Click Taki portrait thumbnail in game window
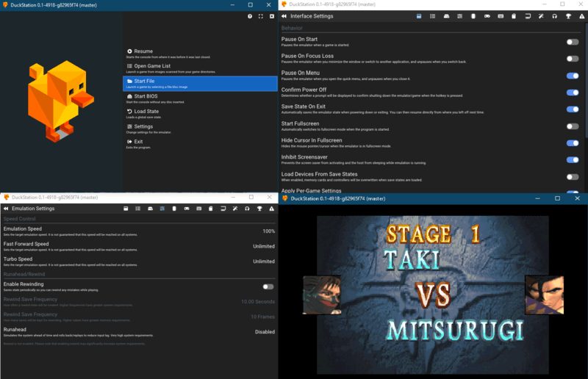The image size is (588, 379). point(322,295)
